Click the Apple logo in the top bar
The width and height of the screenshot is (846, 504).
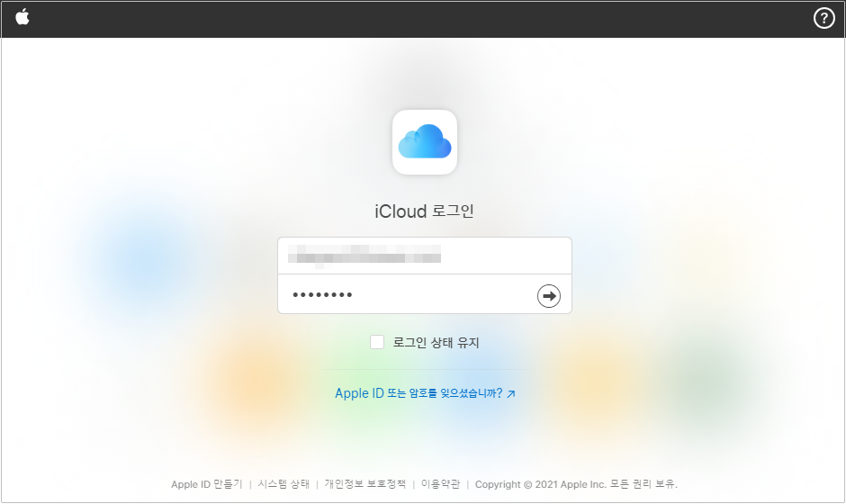22,17
